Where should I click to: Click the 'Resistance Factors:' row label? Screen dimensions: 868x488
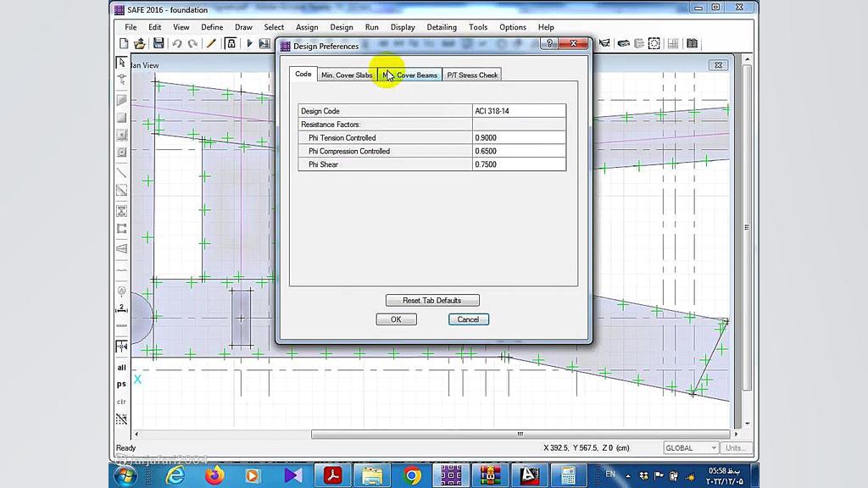331,125
